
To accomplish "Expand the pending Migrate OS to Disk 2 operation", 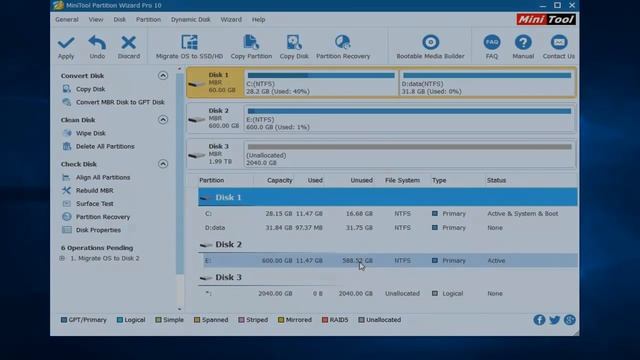I will (62, 258).
